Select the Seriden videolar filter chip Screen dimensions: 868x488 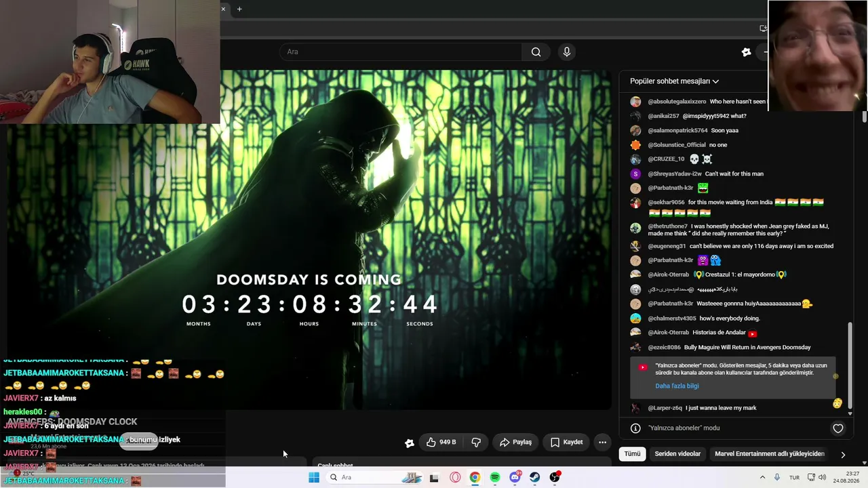pyautogui.click(x=677, y=454)
